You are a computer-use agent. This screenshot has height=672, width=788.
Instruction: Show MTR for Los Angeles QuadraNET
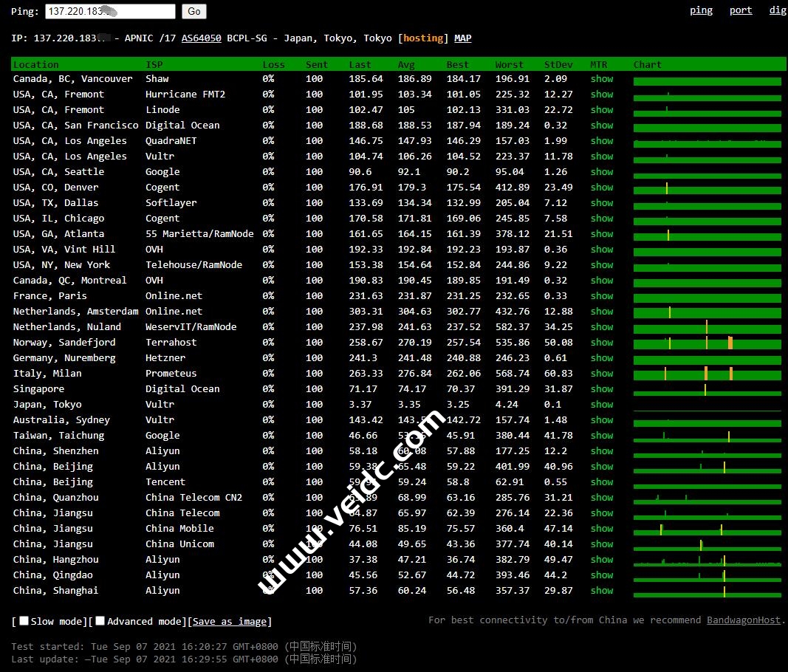[x=602, y=141]
